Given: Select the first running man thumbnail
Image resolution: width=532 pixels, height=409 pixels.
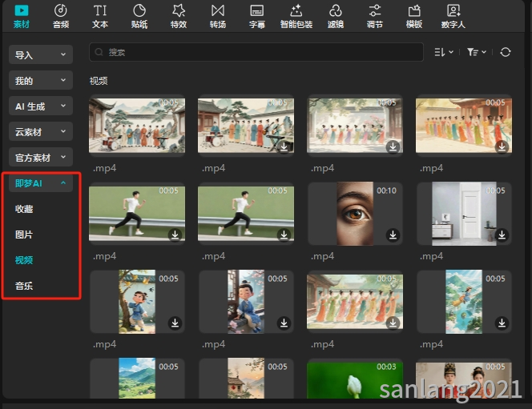Looking at the screenshot, I should click(x=137, y=214).
